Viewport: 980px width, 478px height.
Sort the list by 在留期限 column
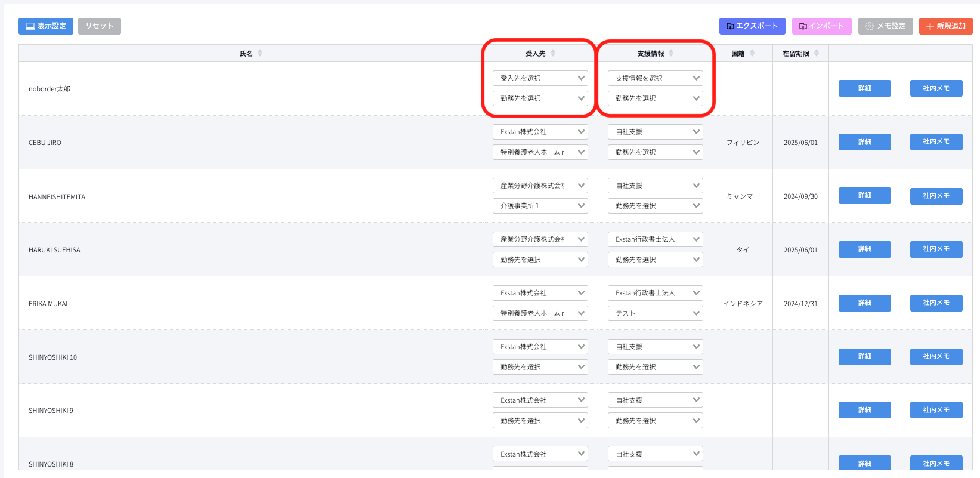[817, 53]
